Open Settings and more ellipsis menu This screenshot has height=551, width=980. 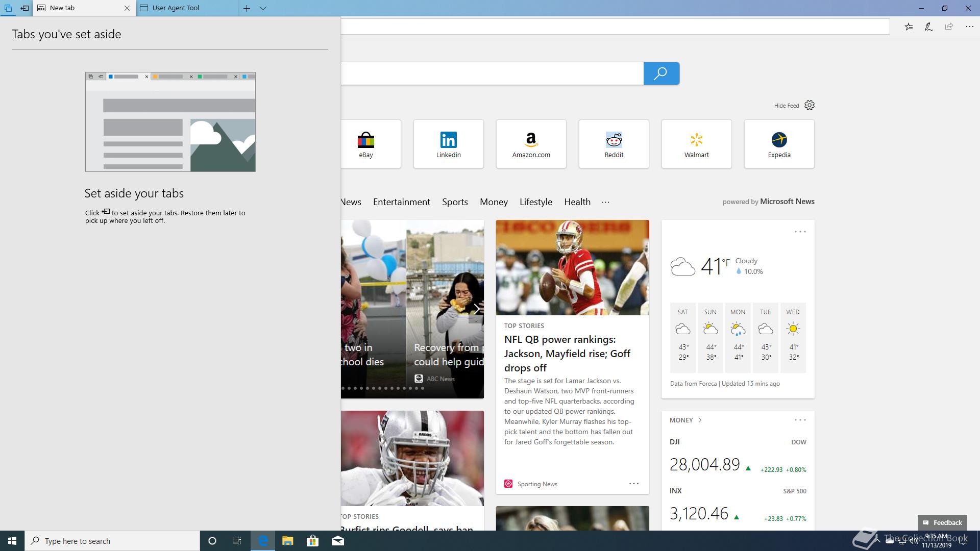969,27
